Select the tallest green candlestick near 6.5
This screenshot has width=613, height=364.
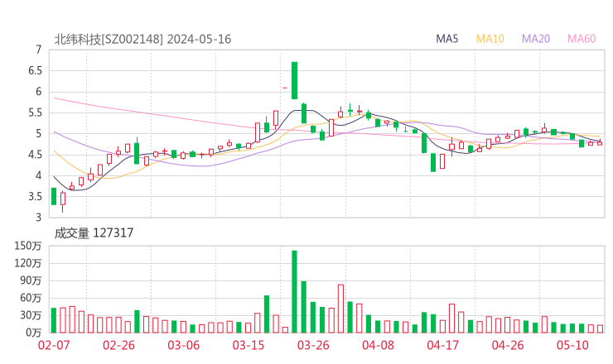tap(294, 80)
